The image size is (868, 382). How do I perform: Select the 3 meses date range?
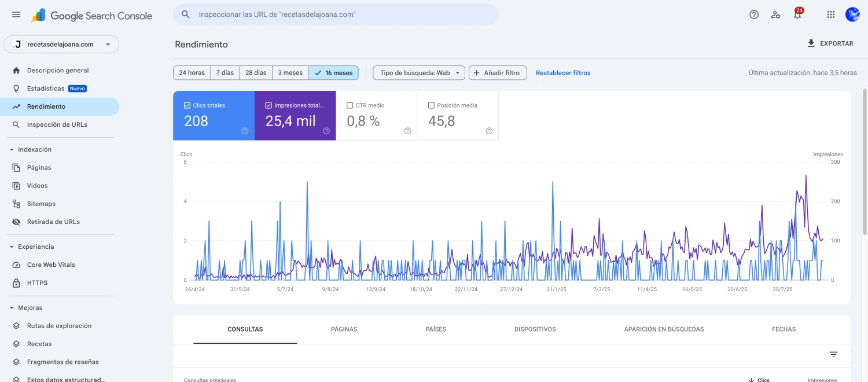click(x=290, y=73)
